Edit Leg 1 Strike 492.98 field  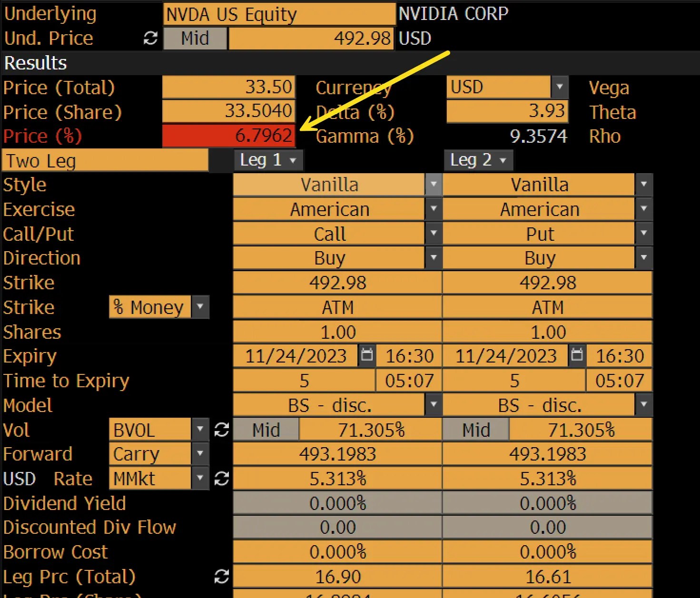point(337,283)
